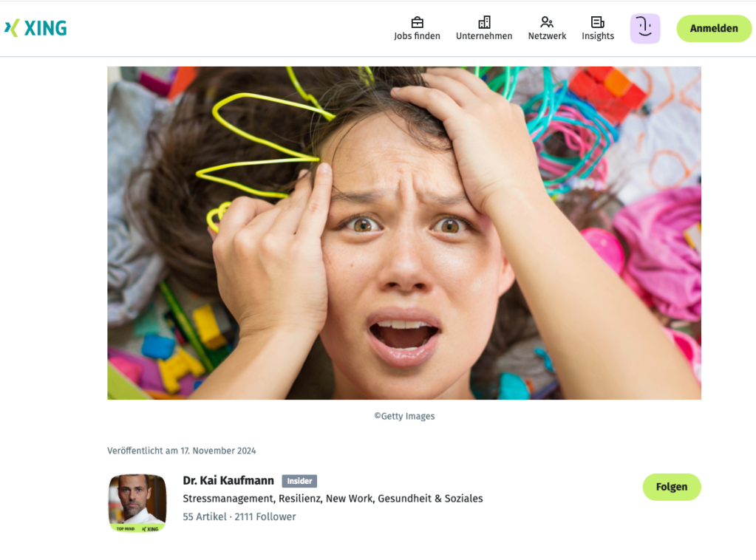The height and width of the screenshot is (560, 756).
Task: Click the people icon above Netzwerk
Action: 547,22
